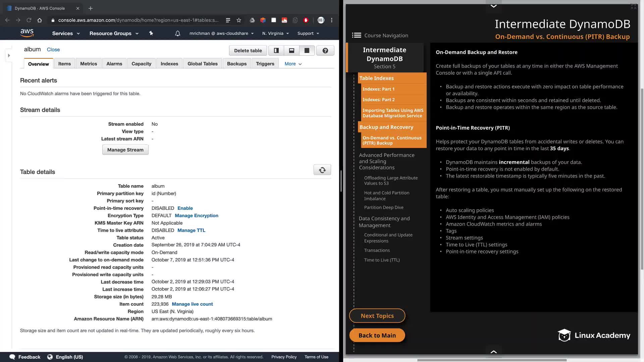Open the AWS notifications bell
This screenshot has width=644, height=362.
(x=177, y=34)
